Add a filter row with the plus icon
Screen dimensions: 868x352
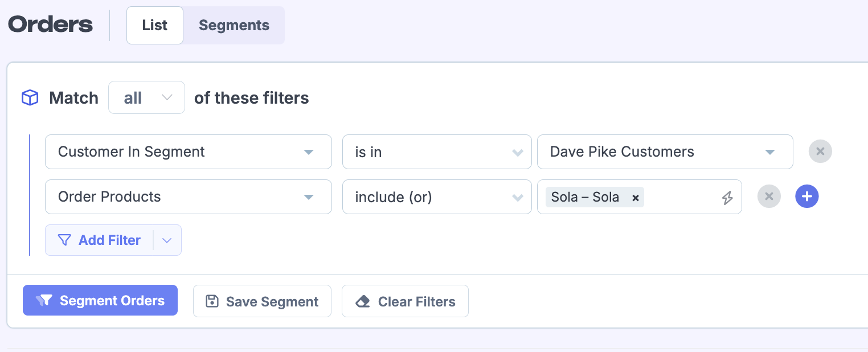pos(807,197)
